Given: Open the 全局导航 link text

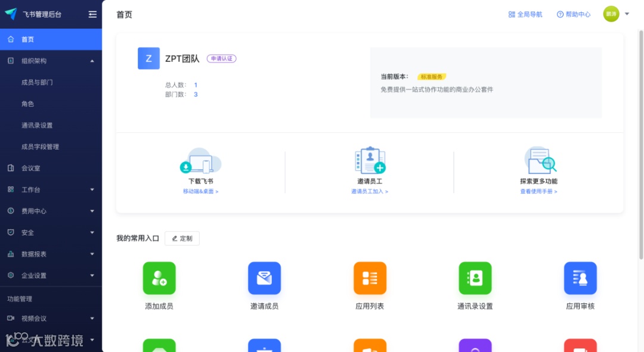Looking at the screenshot, I should pos(530,14).
